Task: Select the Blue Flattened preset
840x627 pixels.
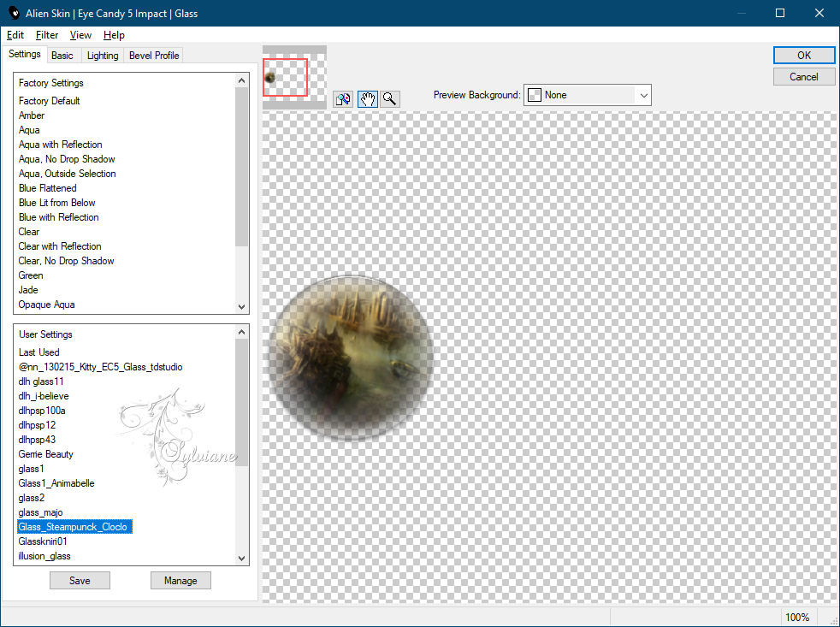Action: click(48, 188)
